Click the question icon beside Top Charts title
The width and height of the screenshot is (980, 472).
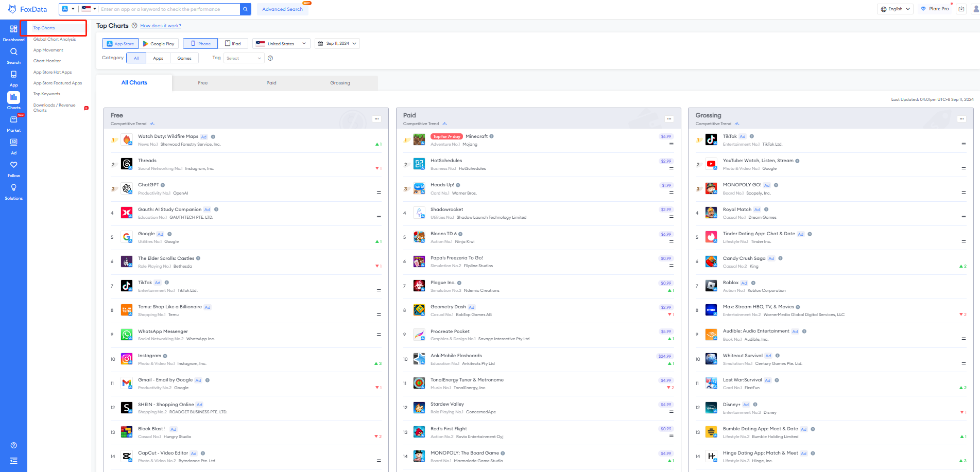[x=134, y=26]
